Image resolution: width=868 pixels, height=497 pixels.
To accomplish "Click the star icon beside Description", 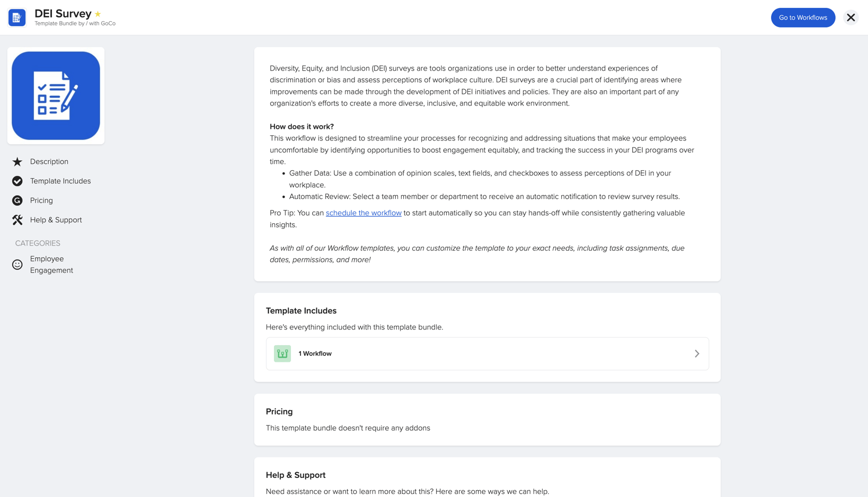I will point(17,161).
